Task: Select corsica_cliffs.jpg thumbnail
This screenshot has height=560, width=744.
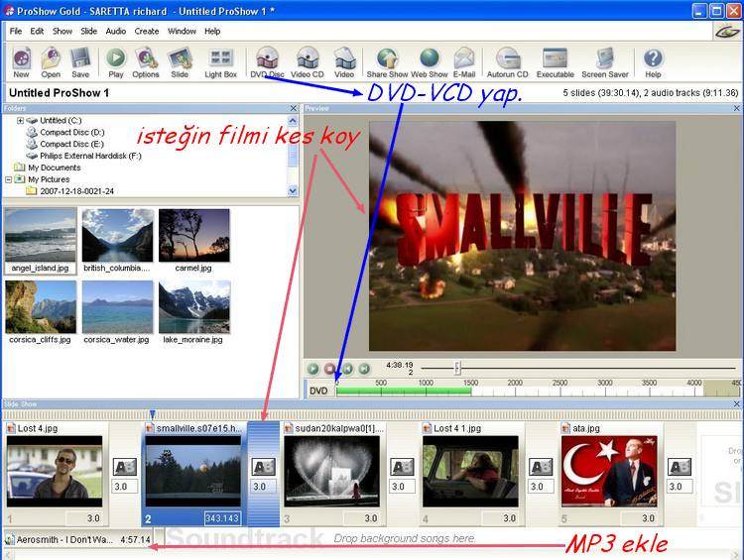Action: point(41,312)
